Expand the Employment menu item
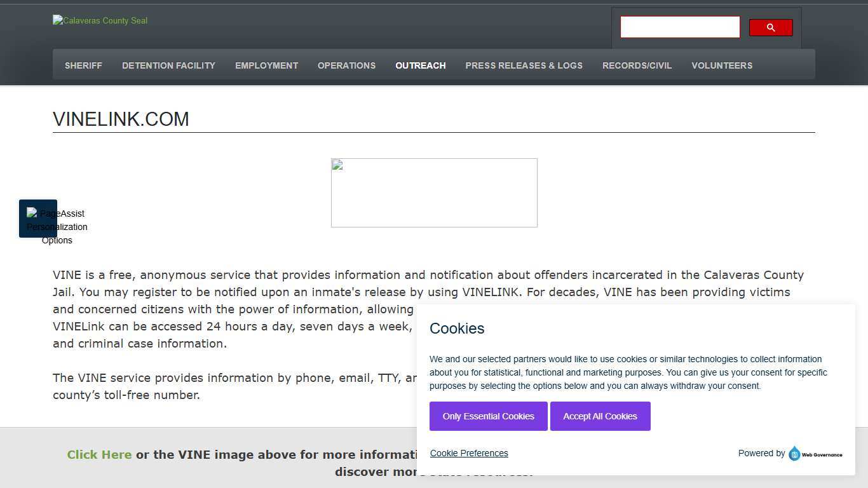Screen dimensions: 868x488 pyautogui.click(x=266, y=65)
